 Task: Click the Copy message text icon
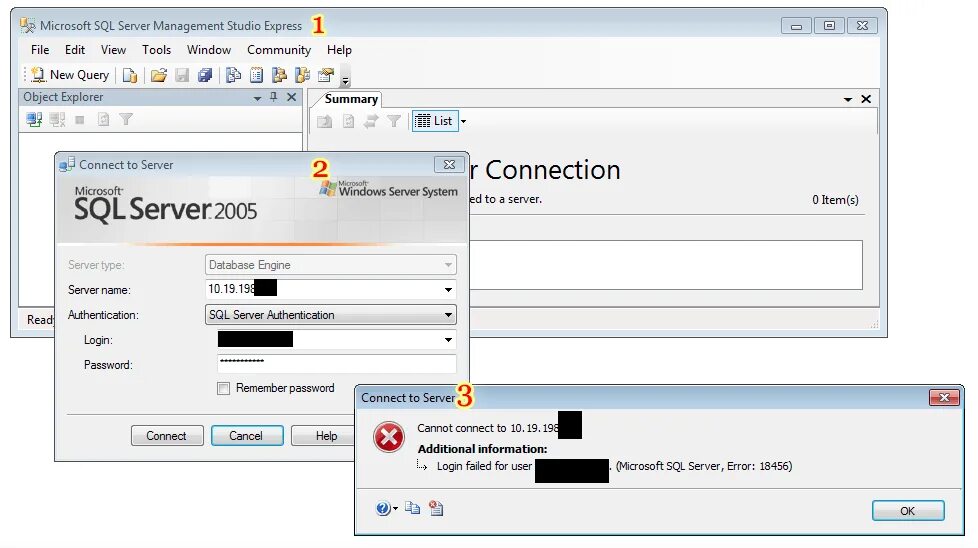(x=412, y=508)
